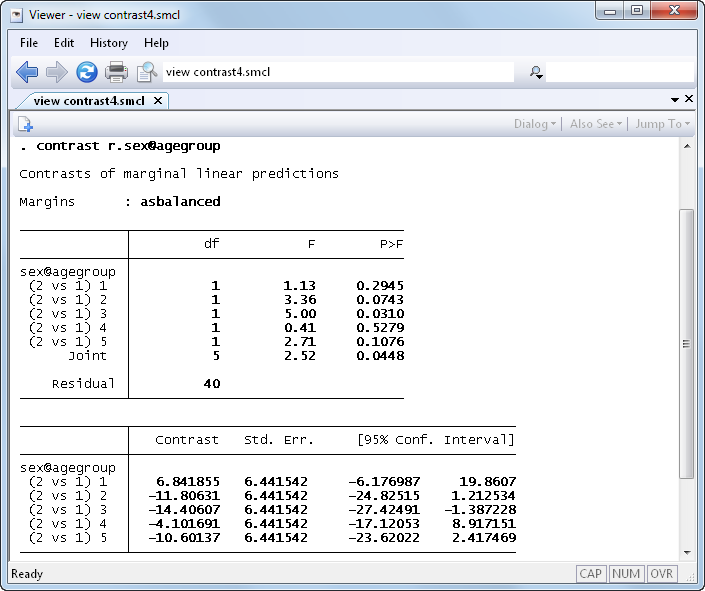Screen dimensions: 705x591
Task: Click the Ready status text
Action: tap(27, 574)
